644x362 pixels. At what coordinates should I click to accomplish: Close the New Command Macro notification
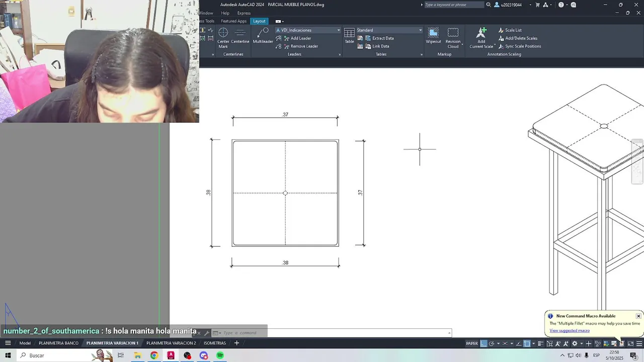click(x=638, y=316)
